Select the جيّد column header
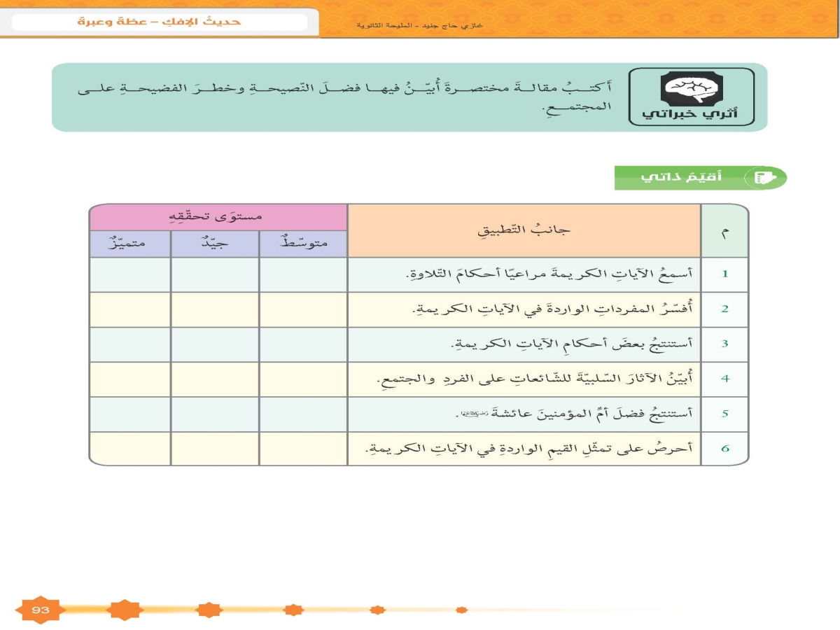 [x=215, y=244]
